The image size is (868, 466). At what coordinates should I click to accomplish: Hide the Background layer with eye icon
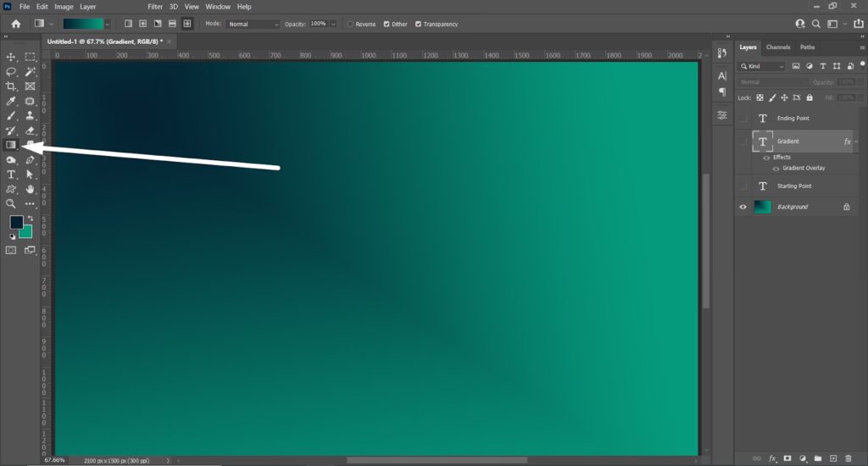[x=743, y=207]
